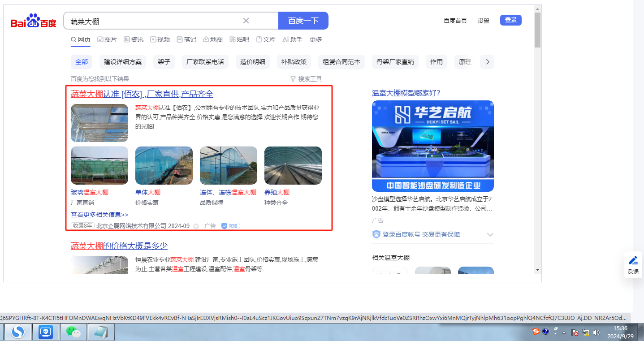Switch to the 笔记 tab
This screenshot has width=644, height=341.
pos(186,39)
